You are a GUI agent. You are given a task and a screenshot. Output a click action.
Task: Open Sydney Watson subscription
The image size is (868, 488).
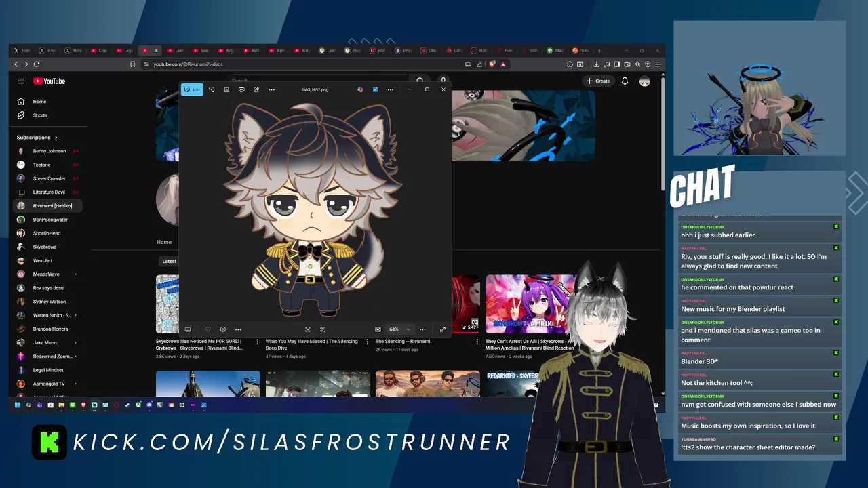pos(50,302)
